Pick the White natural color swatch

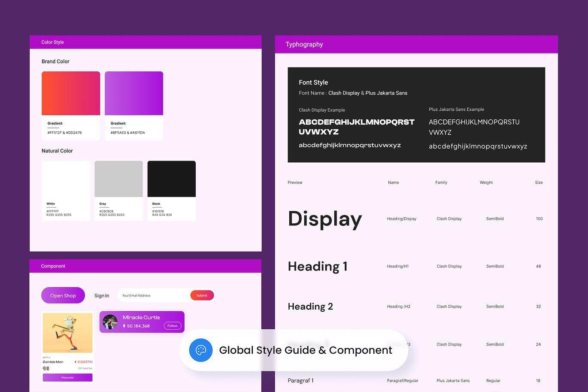[66, 179]
